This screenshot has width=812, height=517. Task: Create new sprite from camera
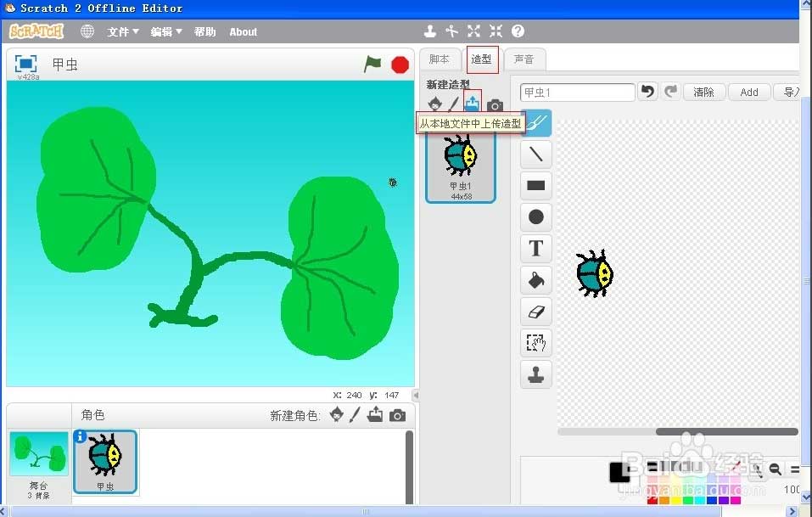pos(398,415)
